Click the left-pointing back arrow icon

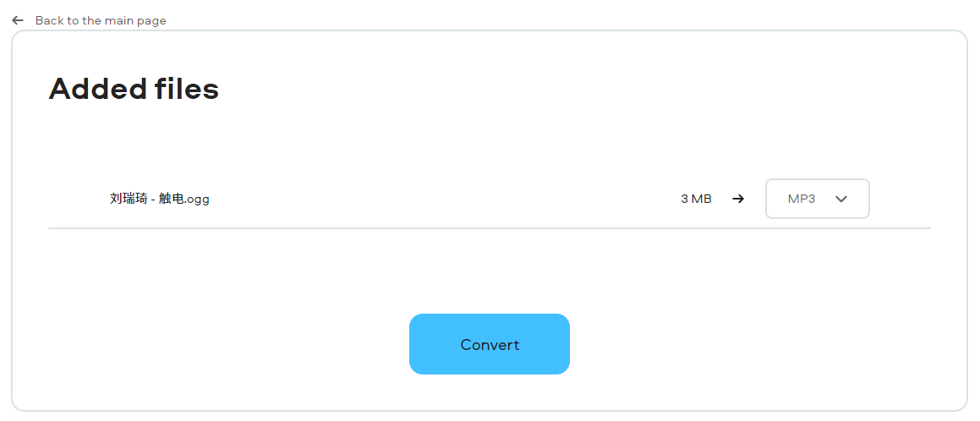pyautogui.click(x=18, y=20)
